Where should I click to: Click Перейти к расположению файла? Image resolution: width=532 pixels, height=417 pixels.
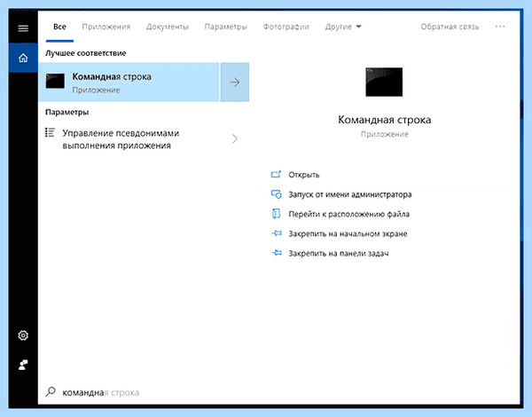tap(348, 214)
